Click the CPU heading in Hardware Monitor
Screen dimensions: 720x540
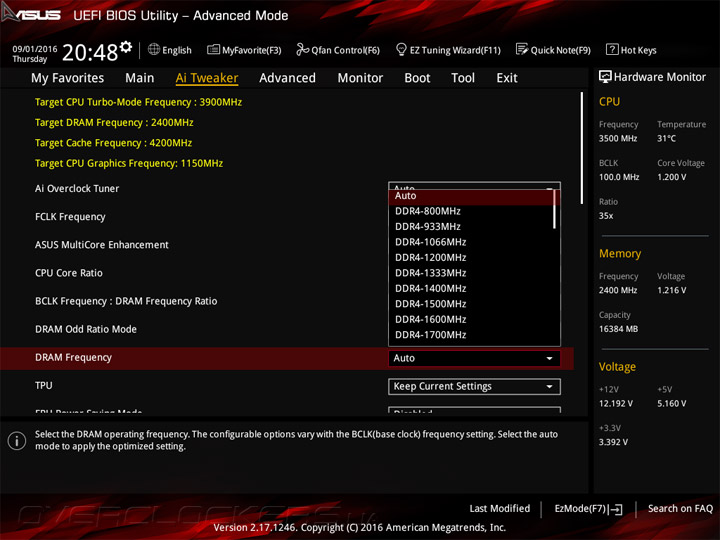[609, 102]
